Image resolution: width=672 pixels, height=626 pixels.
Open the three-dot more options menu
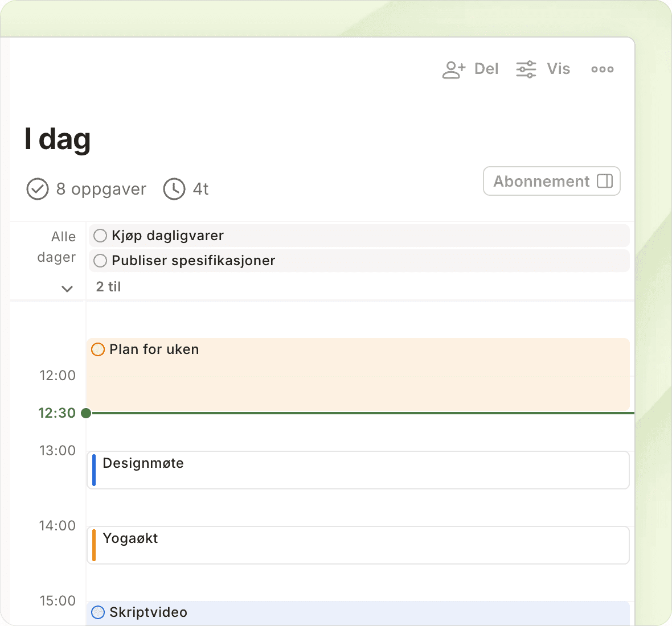(x=602, y=69)
